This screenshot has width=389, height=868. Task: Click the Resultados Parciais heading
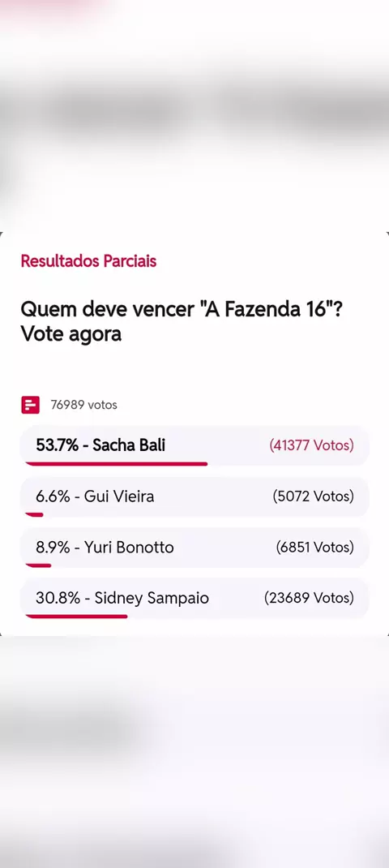click(x=88, y=260)
